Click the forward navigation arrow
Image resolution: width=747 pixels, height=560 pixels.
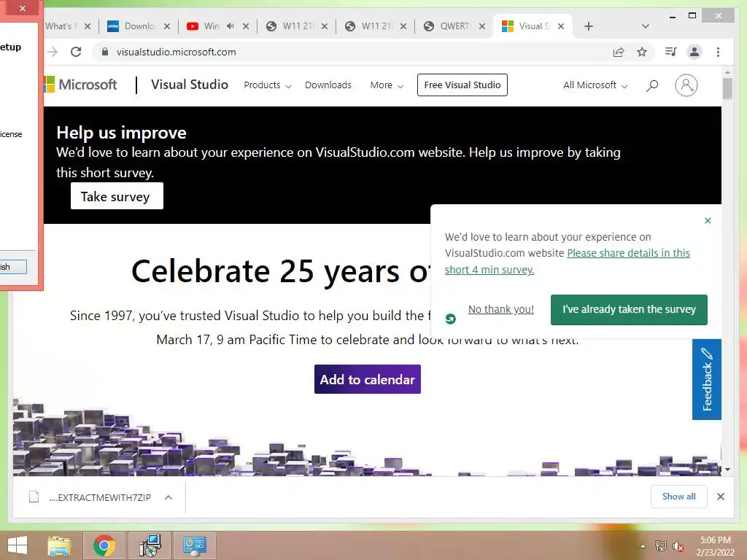pyautogui.click(x=53, y=52)
